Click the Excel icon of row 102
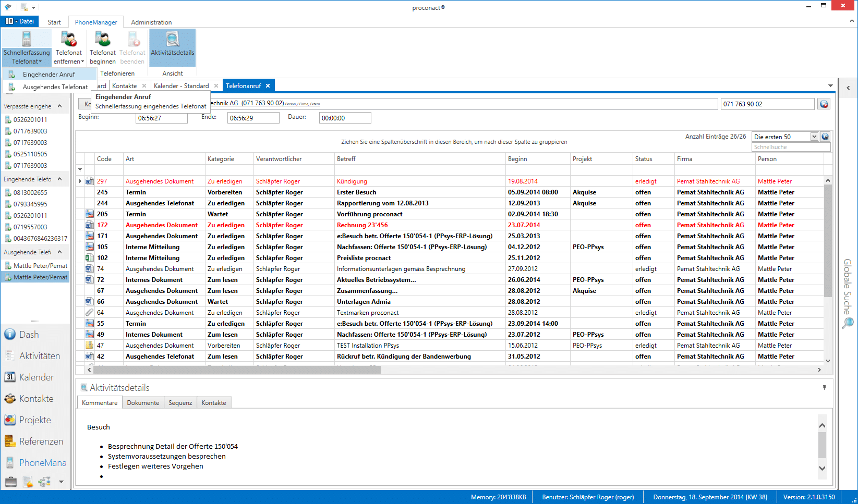Screen dimensions: 858x504 tap(89, 258)
